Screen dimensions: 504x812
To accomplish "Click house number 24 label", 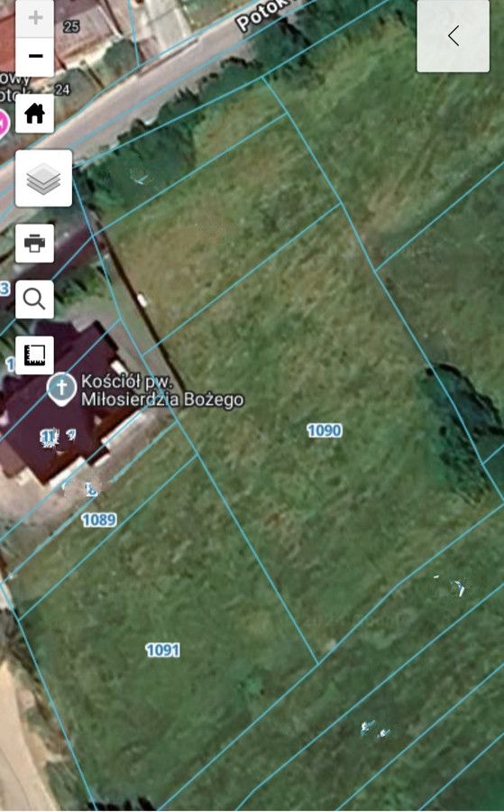I will (62, 89).
